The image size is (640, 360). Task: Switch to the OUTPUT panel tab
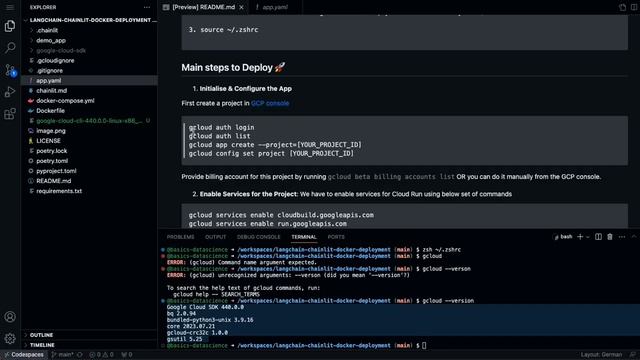[216, 237]
